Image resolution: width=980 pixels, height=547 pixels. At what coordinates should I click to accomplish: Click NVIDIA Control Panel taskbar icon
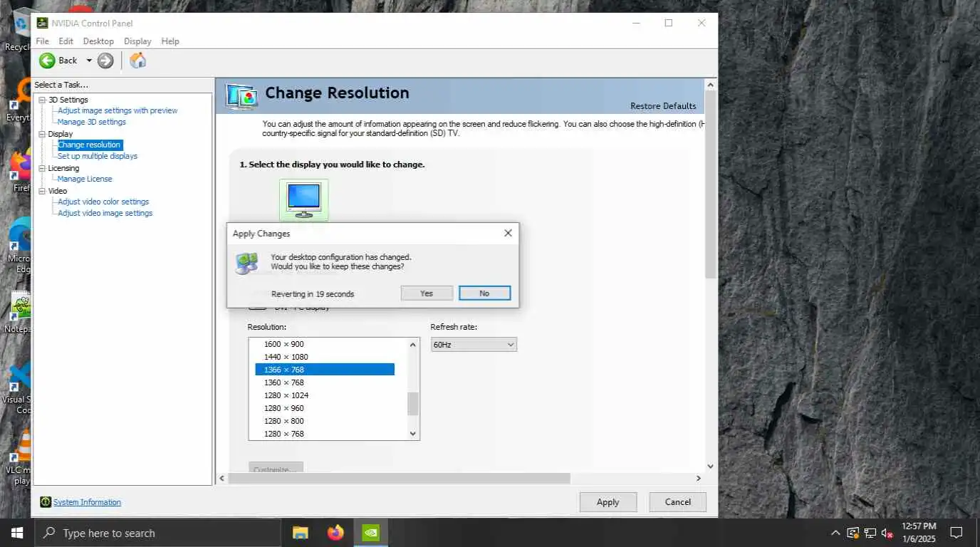pyautogui.click(x=371, y=533)
